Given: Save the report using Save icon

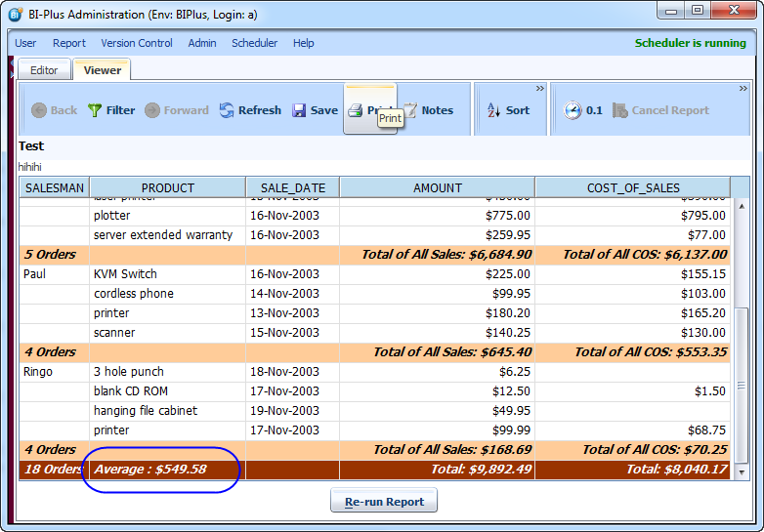Looking at the screenshot, I should (x=300, y=110).
